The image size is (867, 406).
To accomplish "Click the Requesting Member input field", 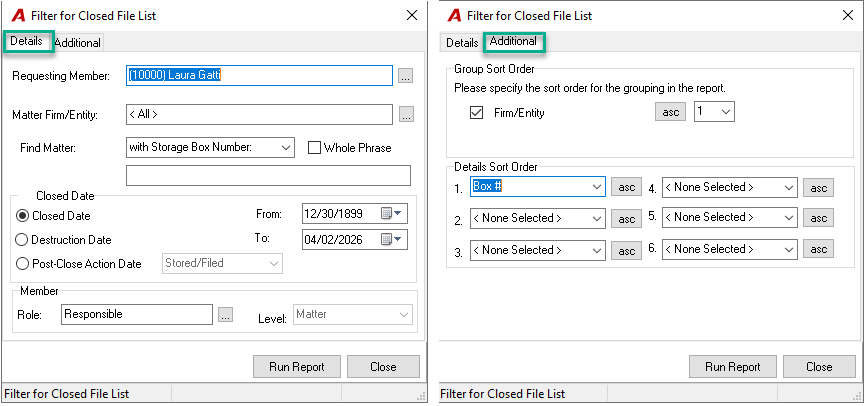I will [259, 76].
